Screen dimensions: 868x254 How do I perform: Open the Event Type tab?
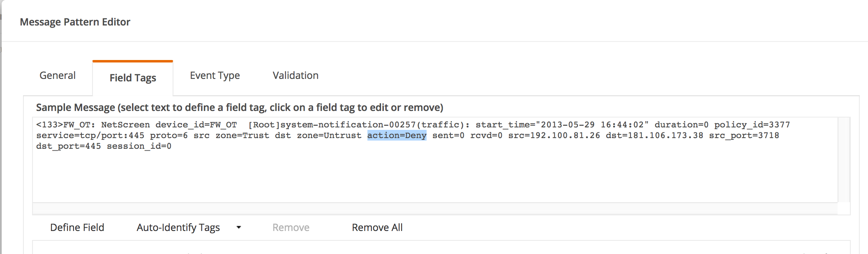coord(215,76)
